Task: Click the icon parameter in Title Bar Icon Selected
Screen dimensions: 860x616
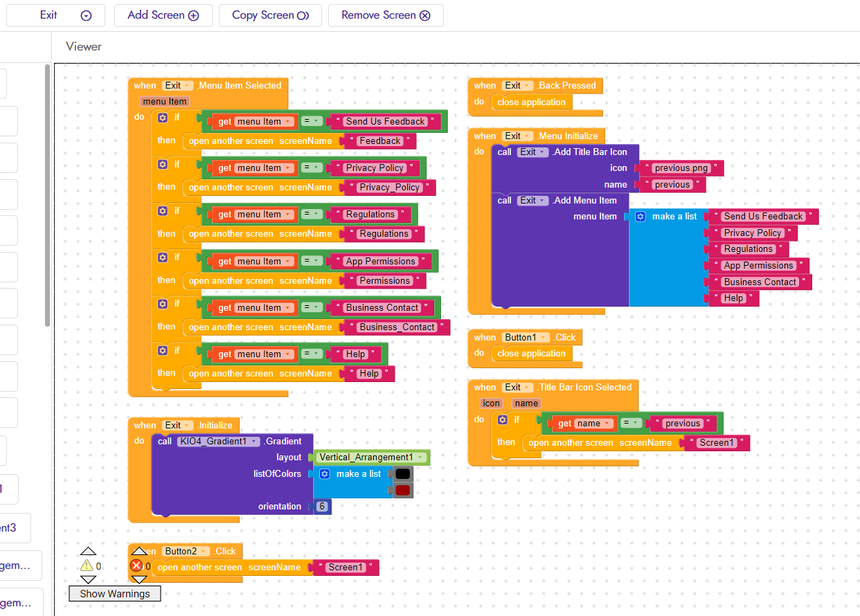Action: [492, 404]
